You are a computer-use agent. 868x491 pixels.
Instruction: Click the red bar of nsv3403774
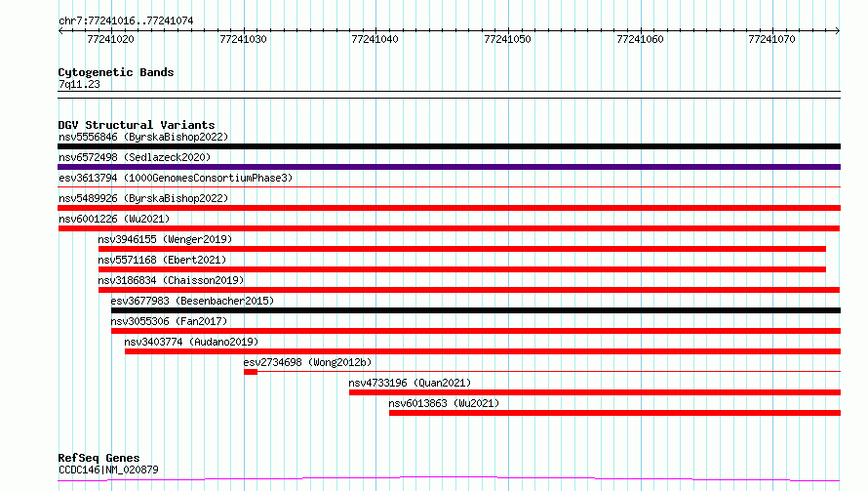click(x=483, y=351)
